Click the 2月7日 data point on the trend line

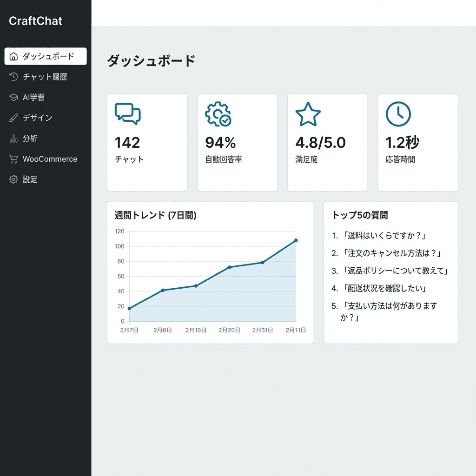tap(129, 307)
